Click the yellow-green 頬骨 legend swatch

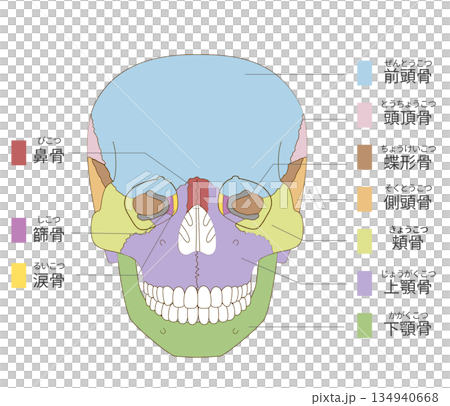(x=364, y=241)
